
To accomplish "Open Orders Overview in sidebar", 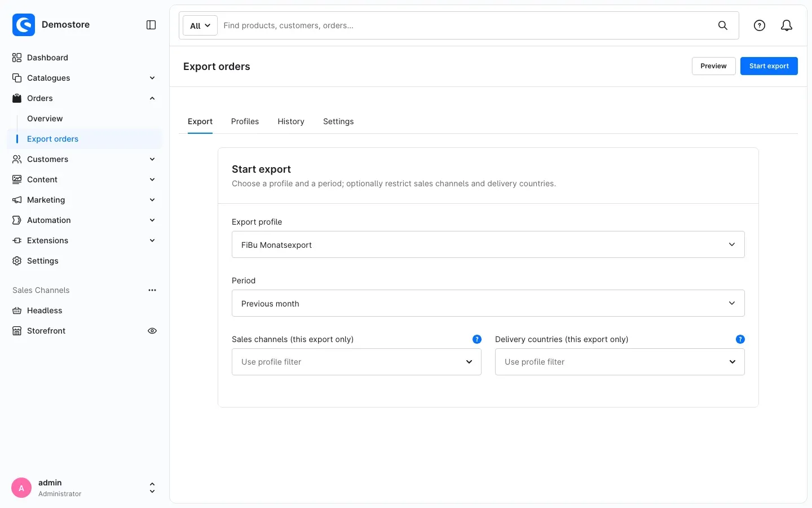I will [45, 119].
